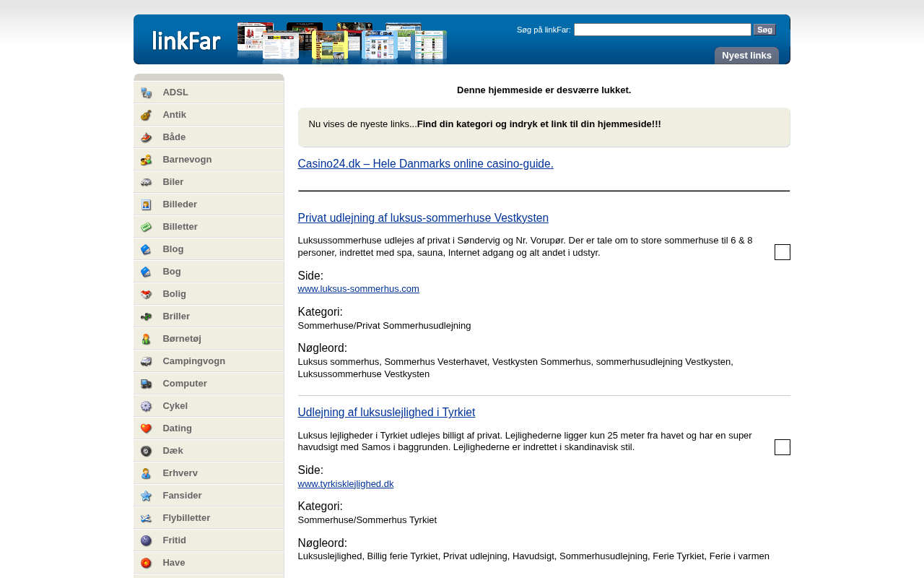The width and height of the screenshot is (924, 578).
Task: Visit www.luksus-sommerhus.com
Action: (x=358, y=289)
